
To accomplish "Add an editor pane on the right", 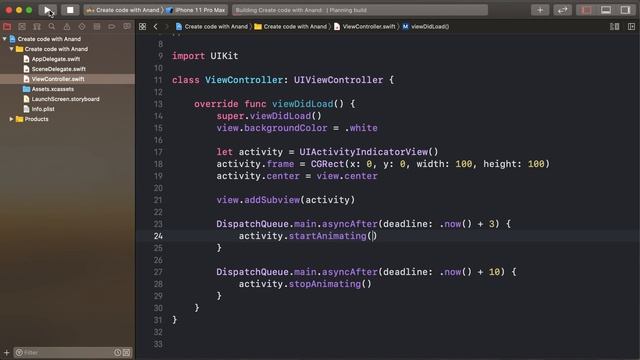I will (631, 27).
